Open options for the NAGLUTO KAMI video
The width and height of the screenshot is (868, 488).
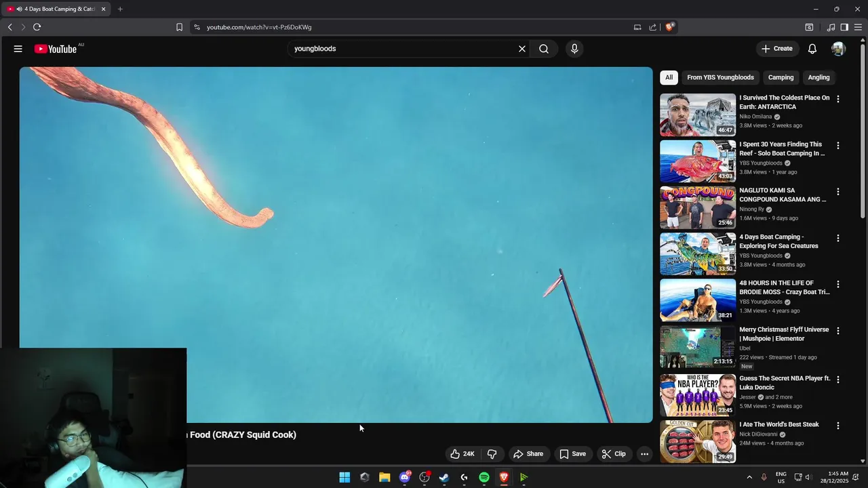coord(838,192)
